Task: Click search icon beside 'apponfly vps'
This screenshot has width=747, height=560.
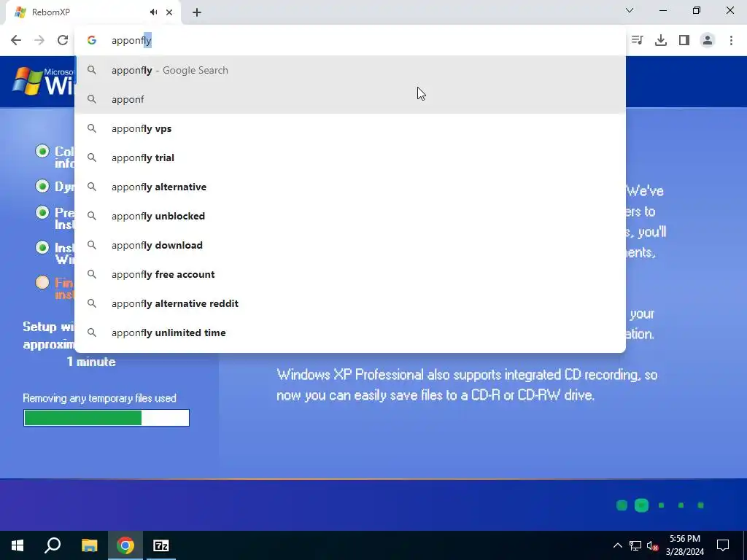Action: point(92,128)
